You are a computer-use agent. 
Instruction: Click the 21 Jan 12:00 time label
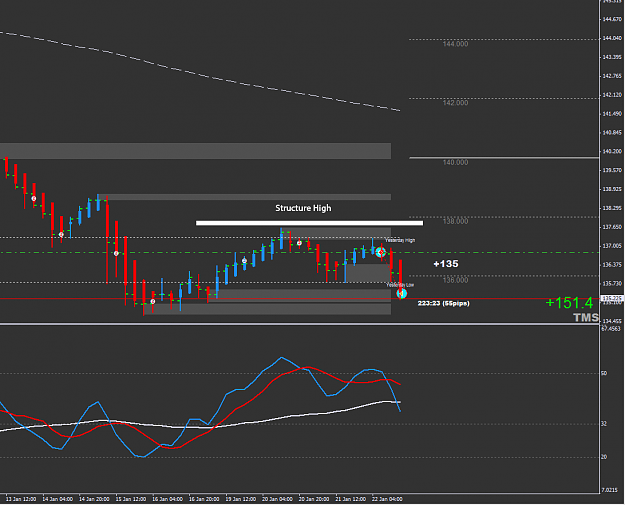click(x=351, y=499)
